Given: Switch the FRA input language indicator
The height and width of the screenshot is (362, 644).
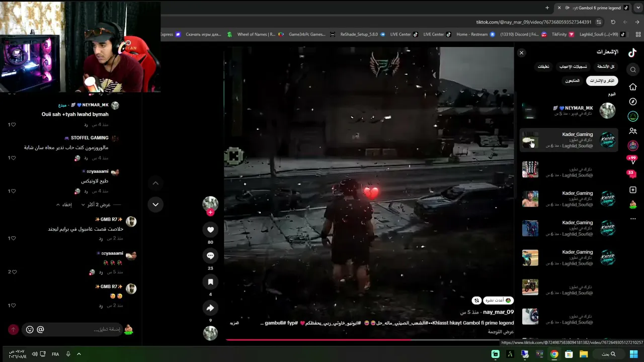Looking at the screenshot, I should tap(55, 354).
